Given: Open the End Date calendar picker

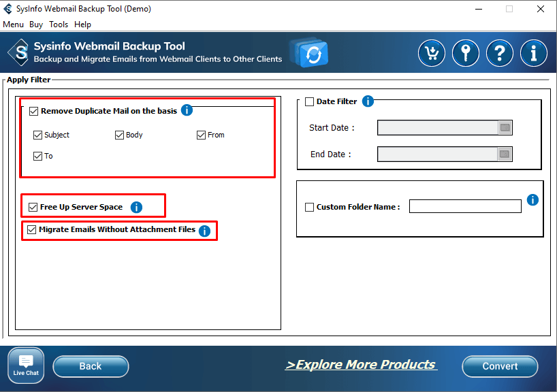Looking at the screenshot, I should point(505,154).
